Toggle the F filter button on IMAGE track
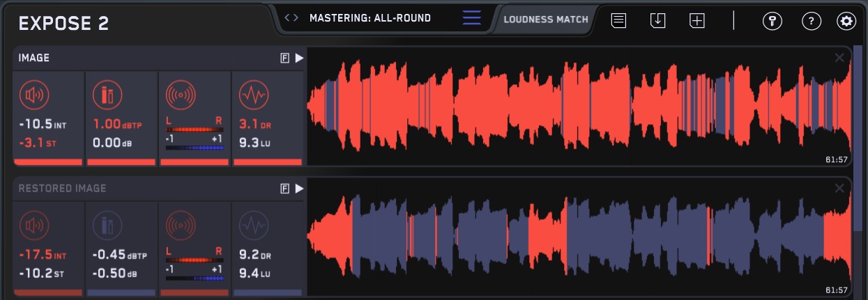This screenshot has width=868, height=300. pos(284,58)
